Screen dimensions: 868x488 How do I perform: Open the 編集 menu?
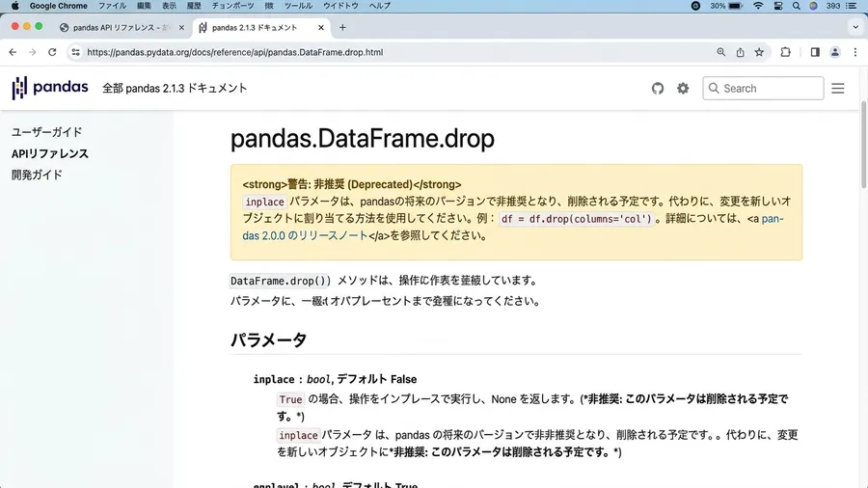[144, 6]
